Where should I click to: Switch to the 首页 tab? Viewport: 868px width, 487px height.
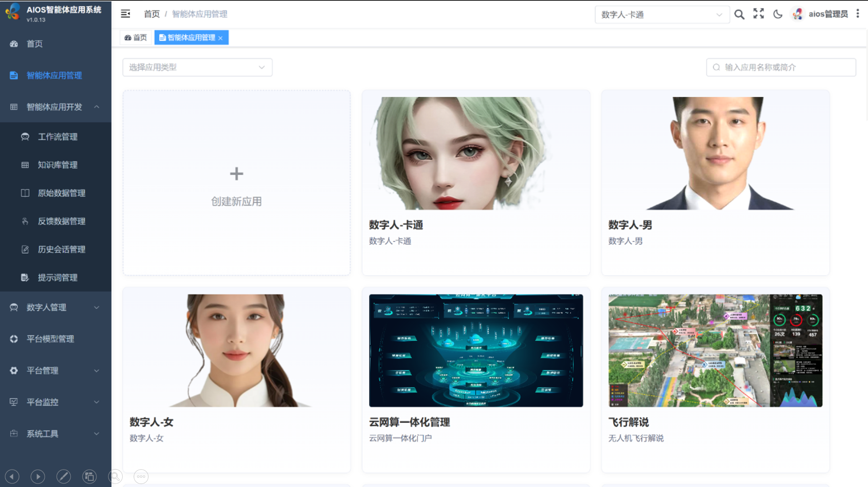[x=135, y=37]
